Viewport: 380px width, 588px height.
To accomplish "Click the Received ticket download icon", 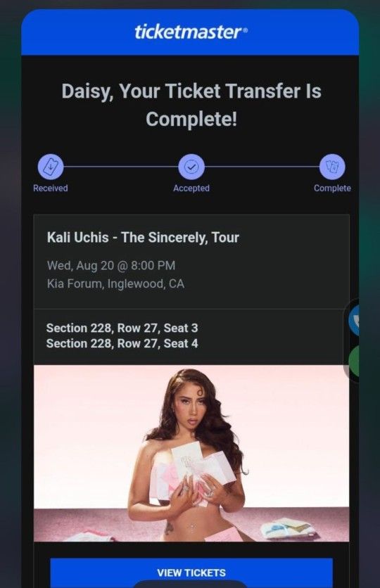I will (51, 167).
